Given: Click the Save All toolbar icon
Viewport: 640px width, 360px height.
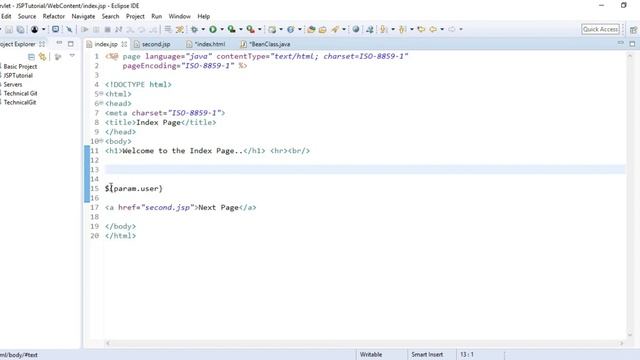Looking at the screenshot, I should pyautogui.click(x=20, y=29).
